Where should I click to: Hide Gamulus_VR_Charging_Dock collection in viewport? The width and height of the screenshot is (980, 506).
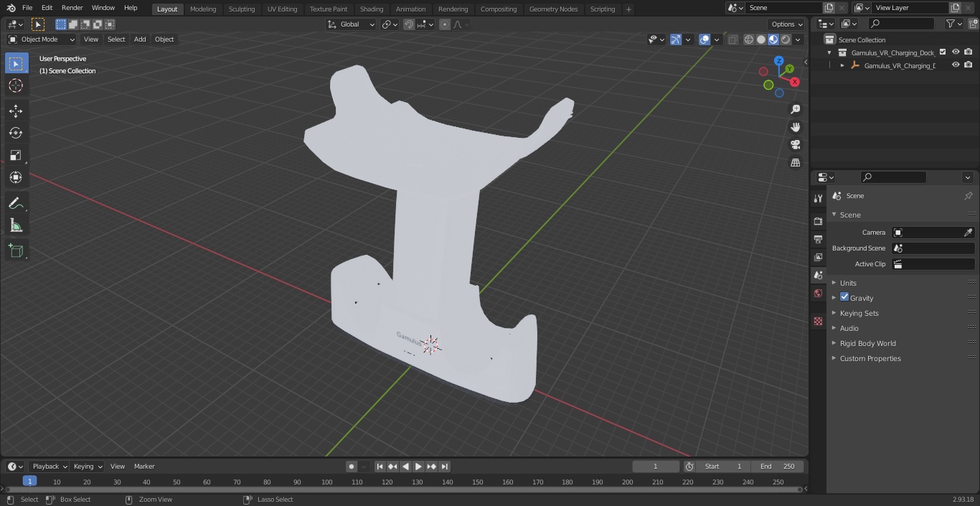956,52
